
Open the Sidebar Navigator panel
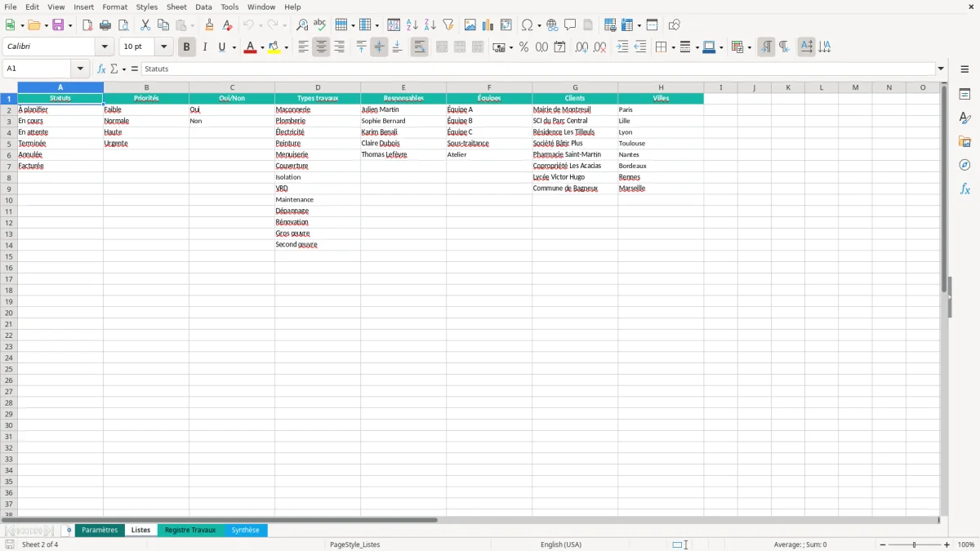point(964,165)
